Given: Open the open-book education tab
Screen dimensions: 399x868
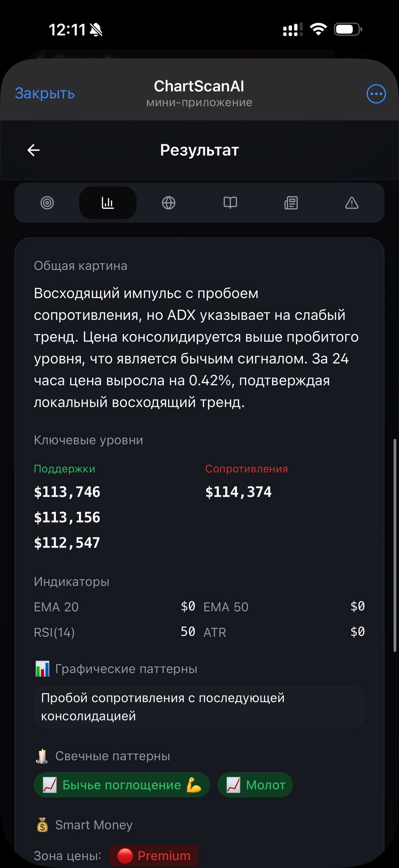Looking at the screenshot, I should click(x=230, y=203).
